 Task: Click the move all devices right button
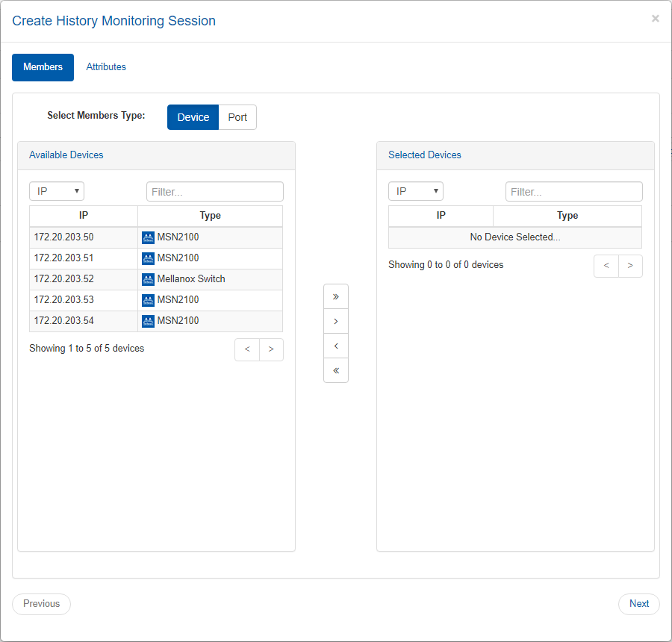coord(336,296)
